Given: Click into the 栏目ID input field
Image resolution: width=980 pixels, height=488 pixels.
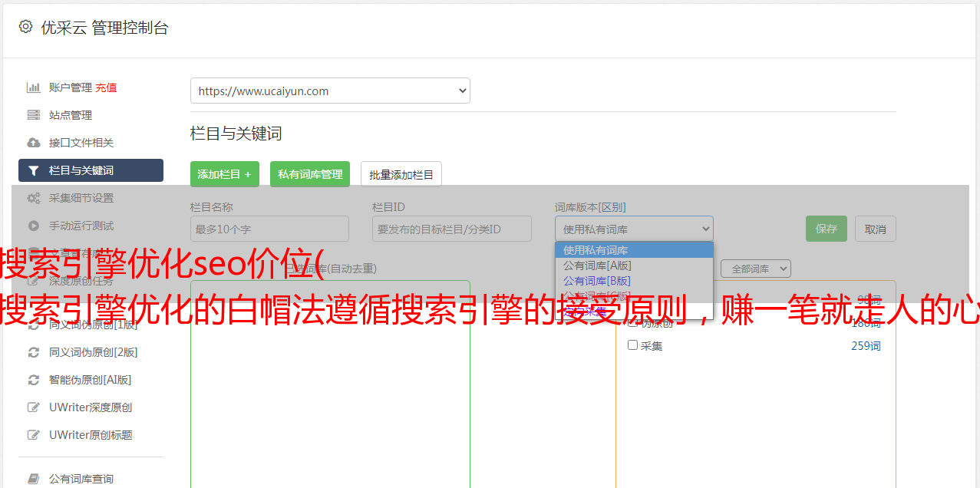Looking at the screenshot, I should point(452,229).
